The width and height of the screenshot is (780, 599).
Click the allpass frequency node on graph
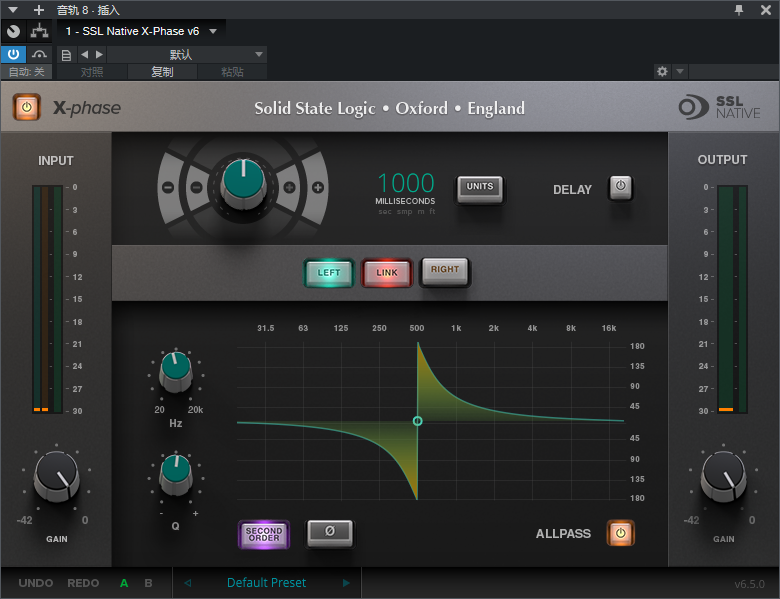tap(417, 421)
